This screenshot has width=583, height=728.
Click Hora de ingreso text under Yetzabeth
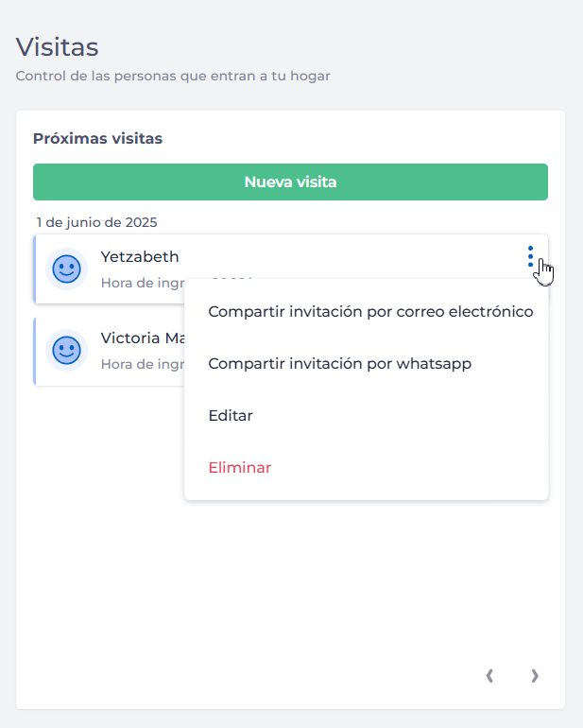[141, 282]
